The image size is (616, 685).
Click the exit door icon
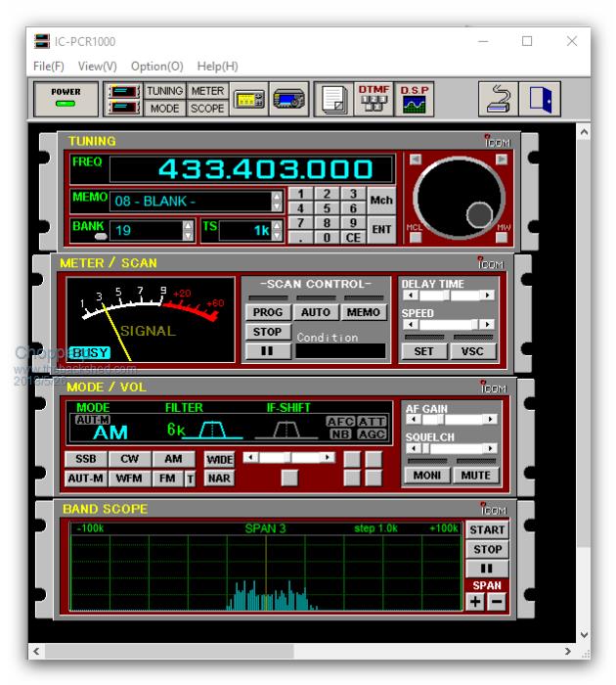coord(540,99)
